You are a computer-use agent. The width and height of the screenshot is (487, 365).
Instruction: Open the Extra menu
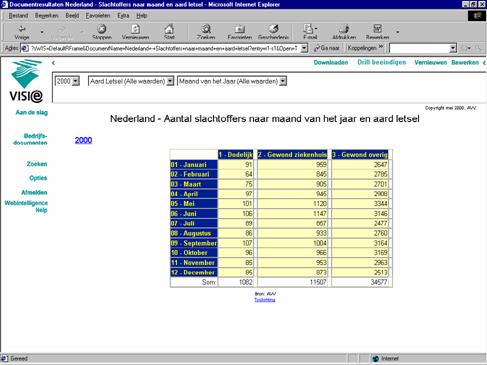tap(123, 16)
